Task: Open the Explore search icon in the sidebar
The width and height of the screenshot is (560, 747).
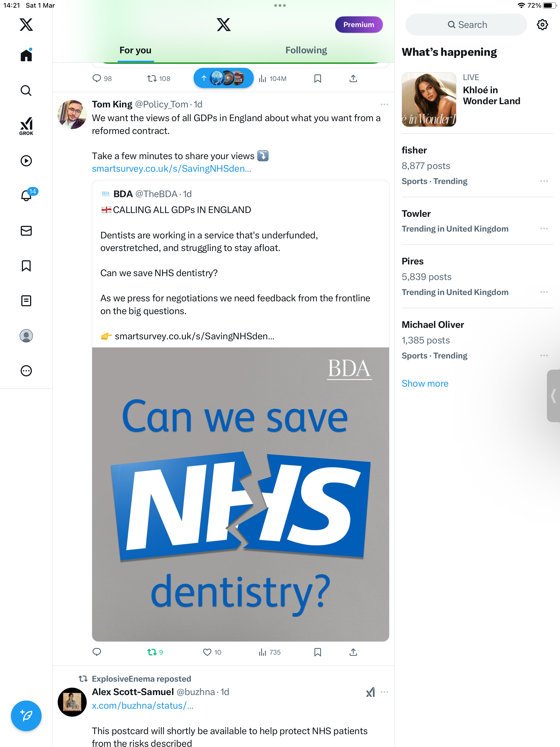Action: [26, 91]
